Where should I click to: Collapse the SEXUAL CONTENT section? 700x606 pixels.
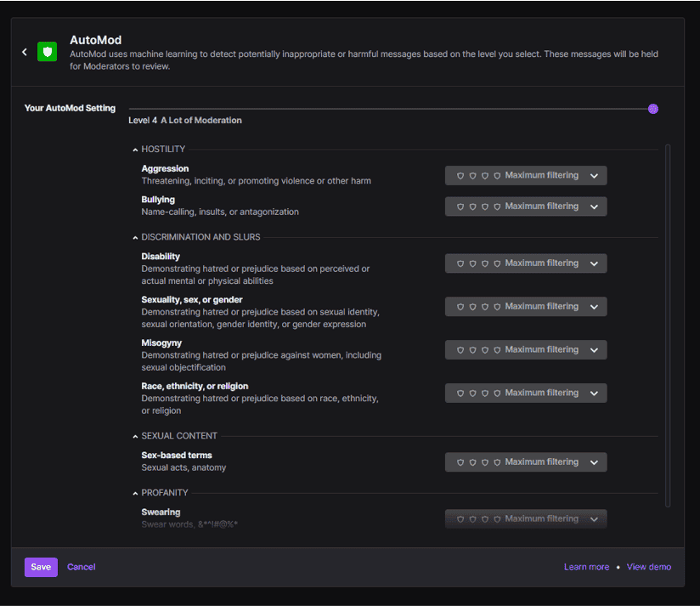click(134, 434)
